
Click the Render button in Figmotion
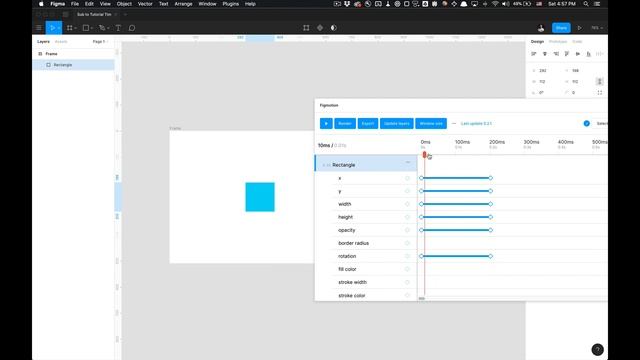(x=345, y=123)
